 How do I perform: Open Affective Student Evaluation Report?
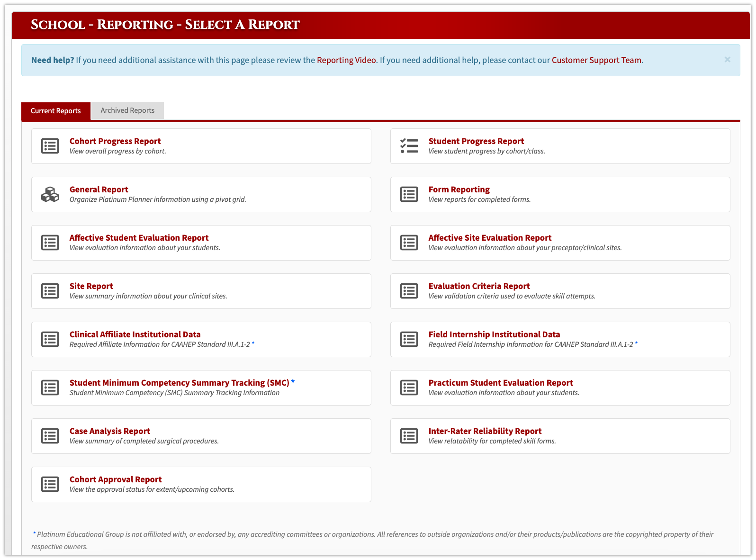139,238
